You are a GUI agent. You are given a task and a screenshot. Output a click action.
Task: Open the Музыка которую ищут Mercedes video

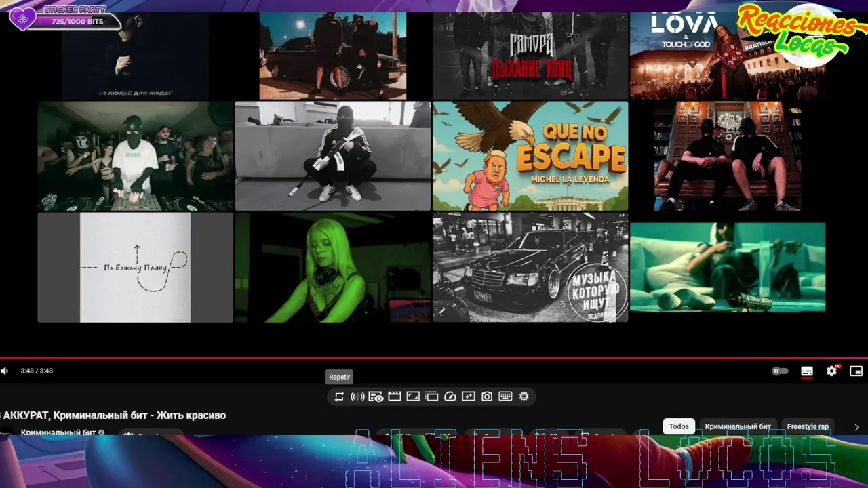coord(530,267)
